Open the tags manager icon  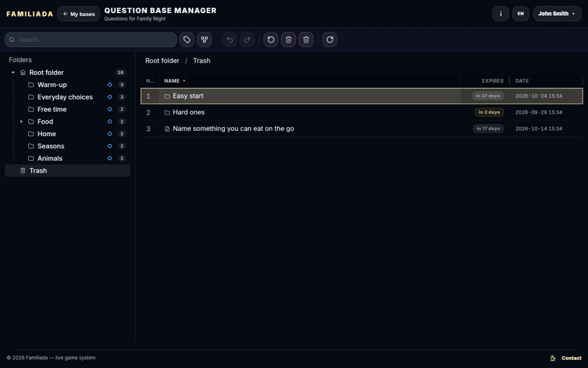187,40
